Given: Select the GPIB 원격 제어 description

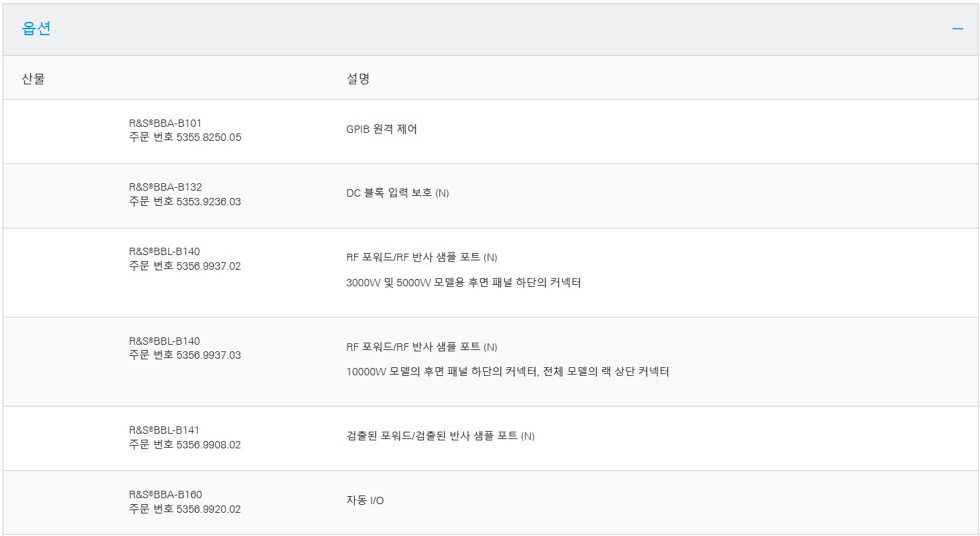Looking at the screenshot, I should tap(382, 130).
